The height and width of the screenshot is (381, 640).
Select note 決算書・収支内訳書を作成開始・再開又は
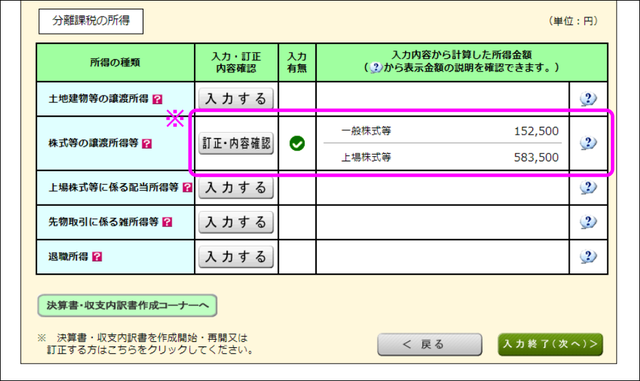pos(152,338)
